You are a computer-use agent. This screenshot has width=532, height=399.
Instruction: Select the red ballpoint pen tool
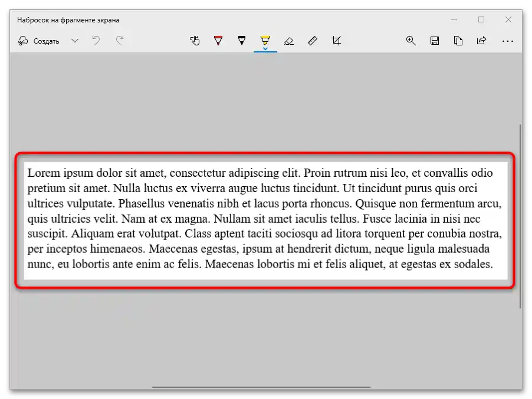tap(218, 41)
